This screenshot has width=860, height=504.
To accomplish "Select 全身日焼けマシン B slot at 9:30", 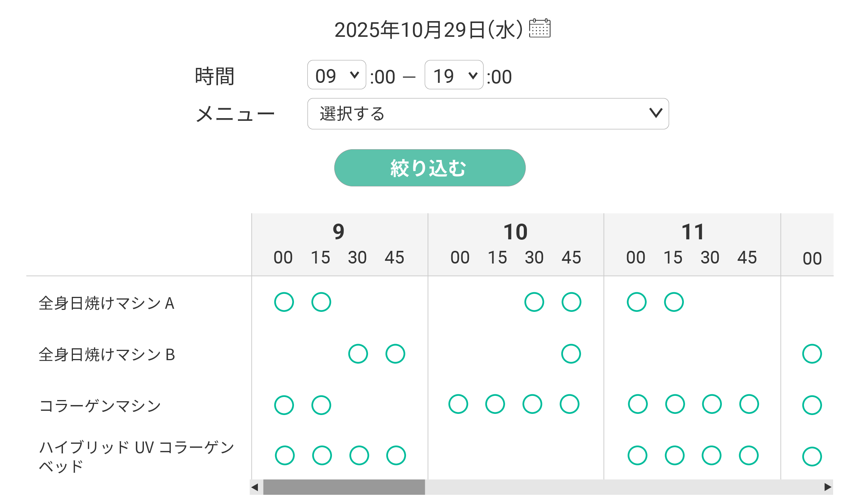I will 358,354.
